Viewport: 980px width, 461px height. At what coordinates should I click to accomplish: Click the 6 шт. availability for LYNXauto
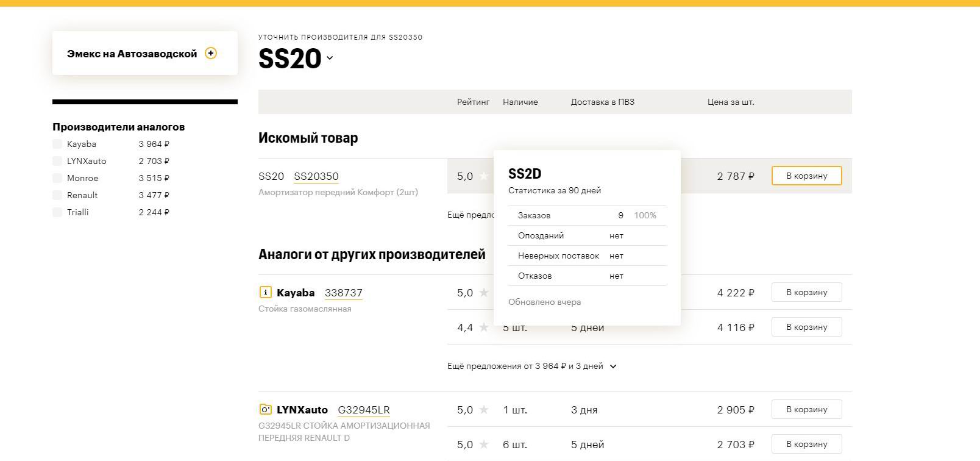click(x=515, y=445)
